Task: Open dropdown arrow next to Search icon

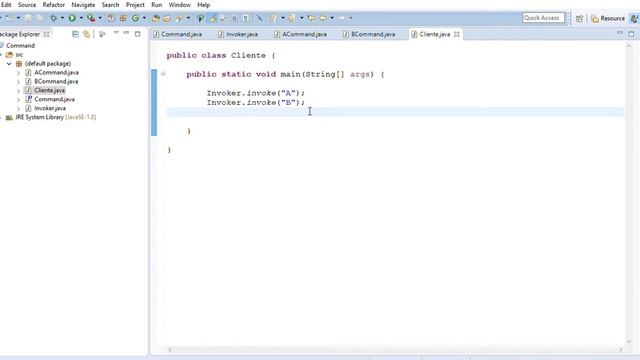Action: point(188,18)
